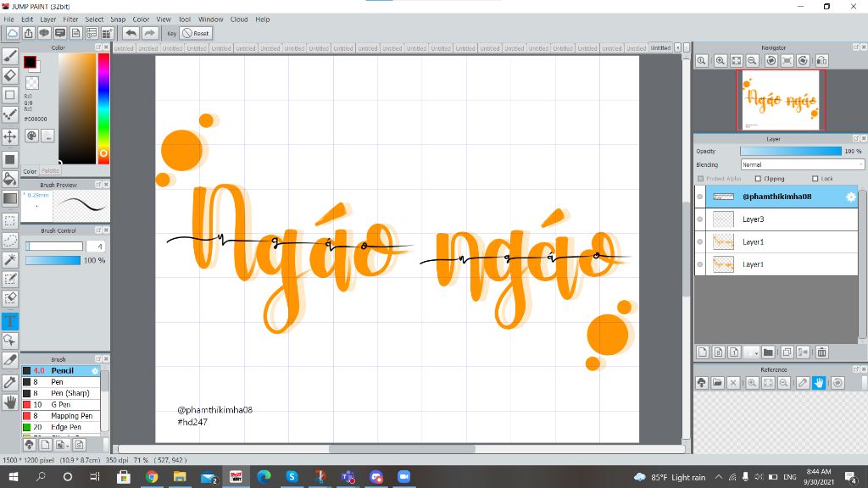This screenshot has height=488, width=868.
Task: Hide the Layer3 layer
Action: [x=700, y=219]
